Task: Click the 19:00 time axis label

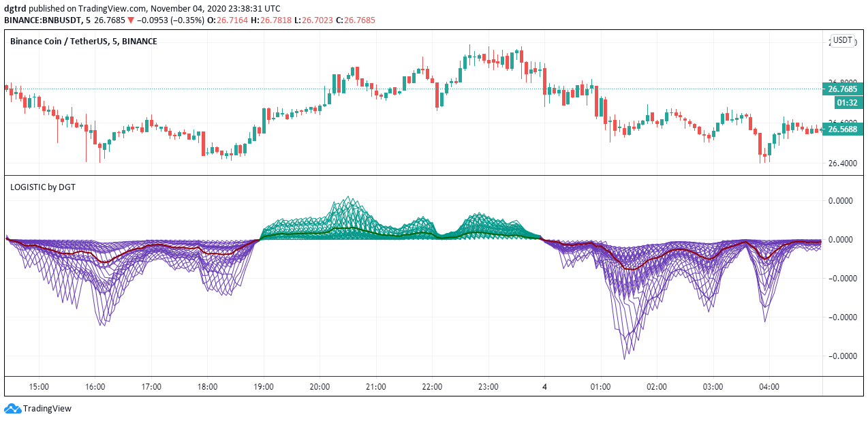Action: 264,386
